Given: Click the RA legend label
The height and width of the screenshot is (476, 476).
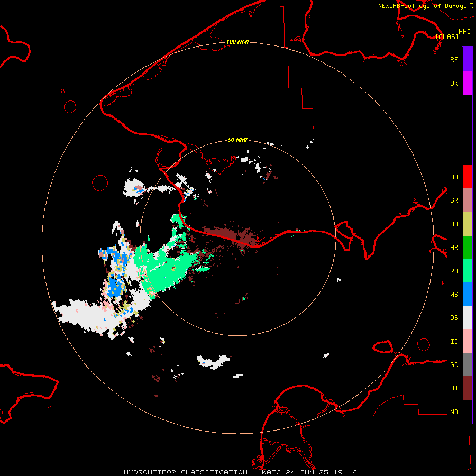Looking at the screenshot, I should pyautogui.click(x=454, y=271).
